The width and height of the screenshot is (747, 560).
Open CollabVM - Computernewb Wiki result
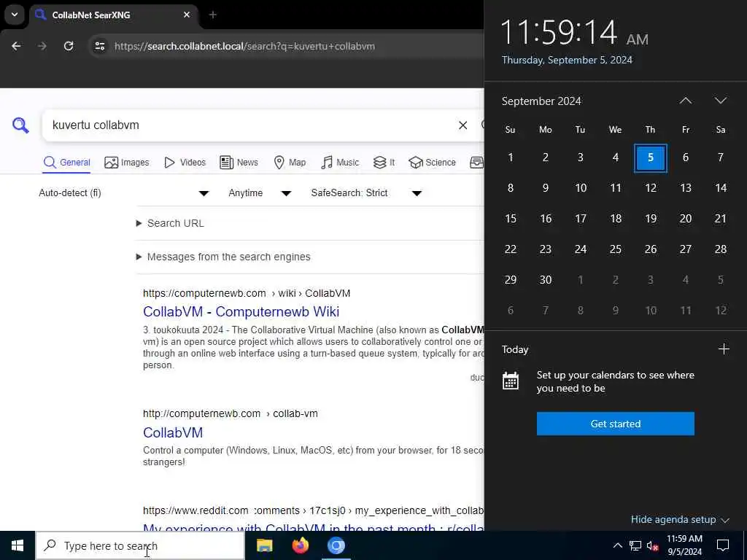[241, 311]
